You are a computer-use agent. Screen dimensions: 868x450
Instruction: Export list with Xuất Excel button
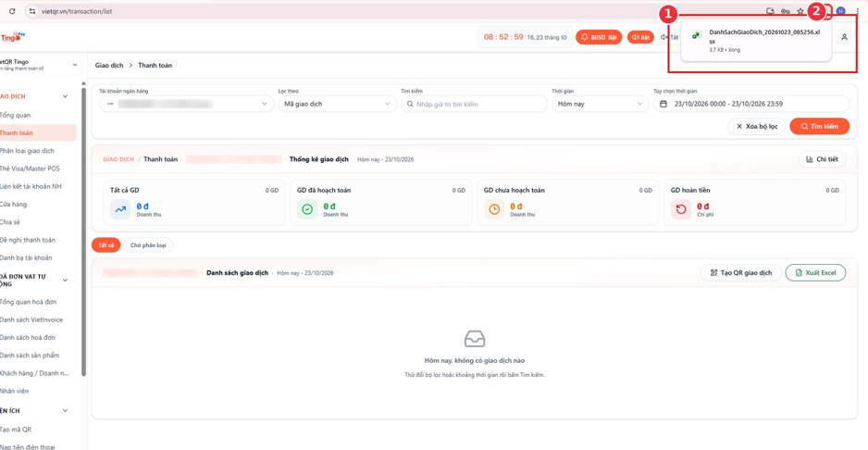815,272
